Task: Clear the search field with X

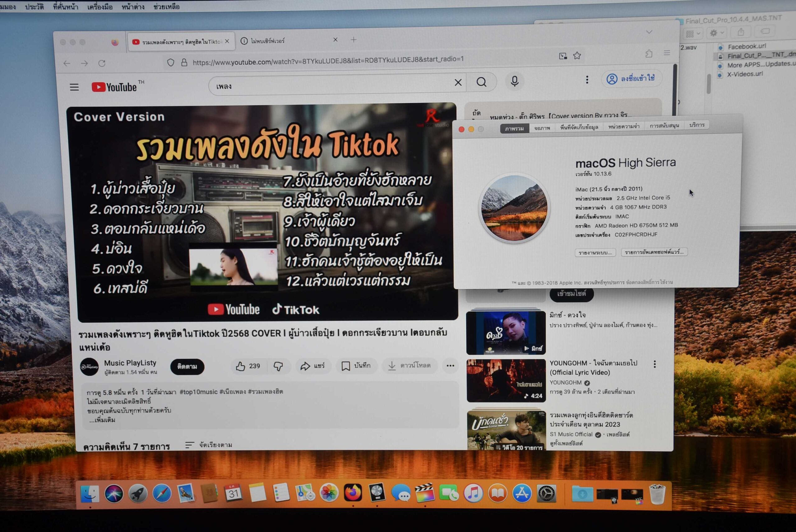Action: 458,82
